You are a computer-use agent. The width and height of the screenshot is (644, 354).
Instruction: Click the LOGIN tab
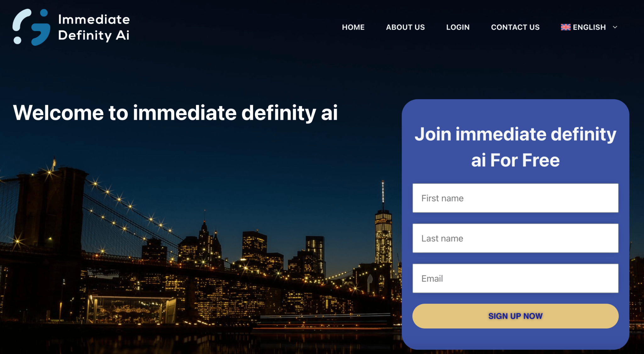[x=458, y=27]
